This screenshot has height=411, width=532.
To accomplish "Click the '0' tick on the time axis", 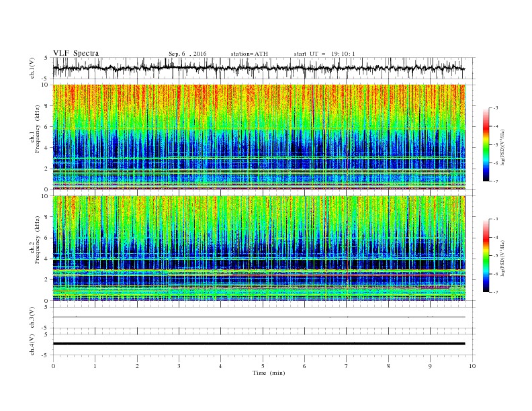I will (53, 366).
